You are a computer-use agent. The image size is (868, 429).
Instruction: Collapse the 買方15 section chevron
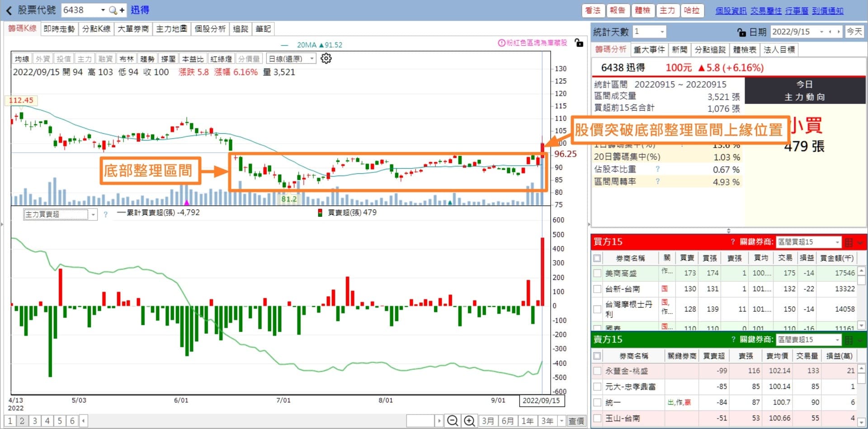[x=860, y=242]
